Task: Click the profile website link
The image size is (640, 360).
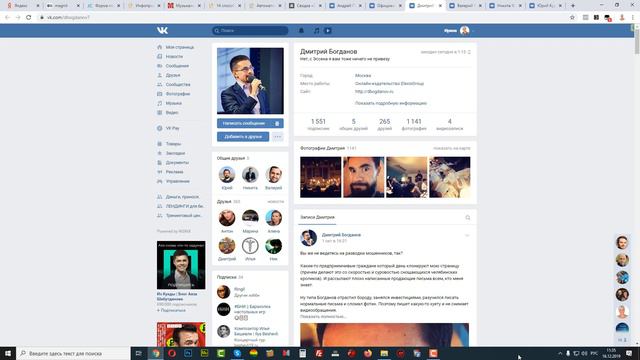Action: coord(374,92)
